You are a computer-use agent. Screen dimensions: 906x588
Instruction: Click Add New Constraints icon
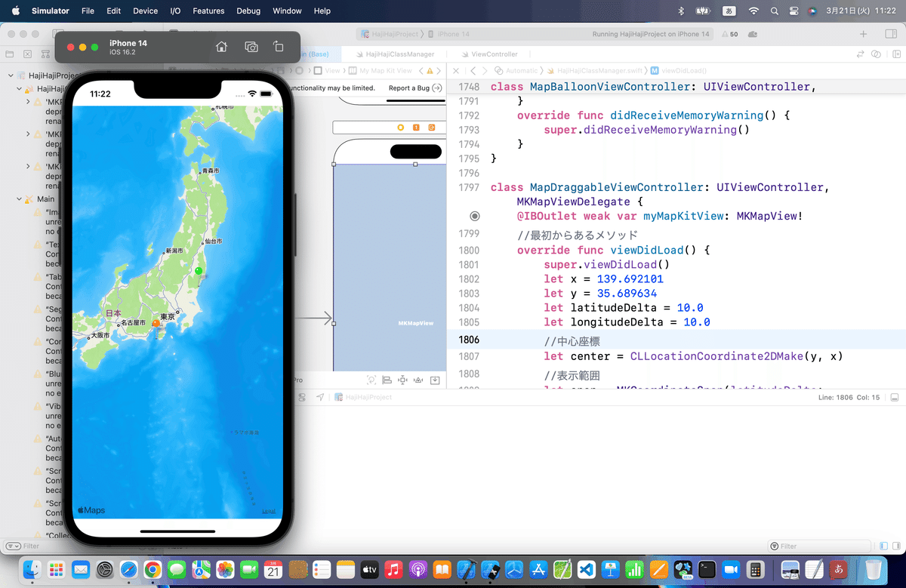click(402, 380)
